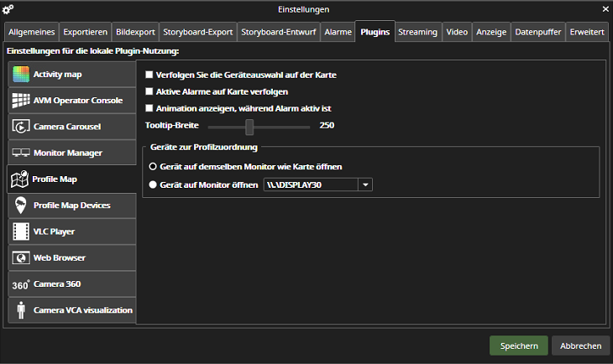This screenshot has height=364, width=613.
Task: Open the monitor selection dropdown arrow
Action: coord(365,185)
